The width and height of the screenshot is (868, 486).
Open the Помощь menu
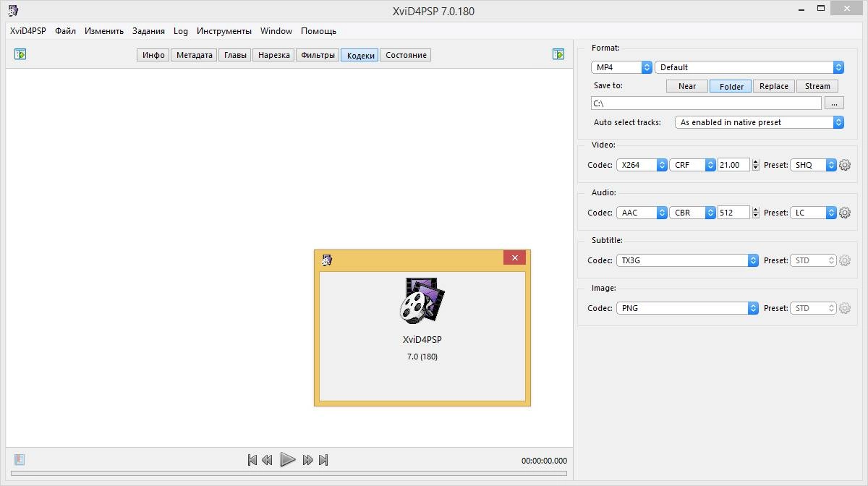318,31
